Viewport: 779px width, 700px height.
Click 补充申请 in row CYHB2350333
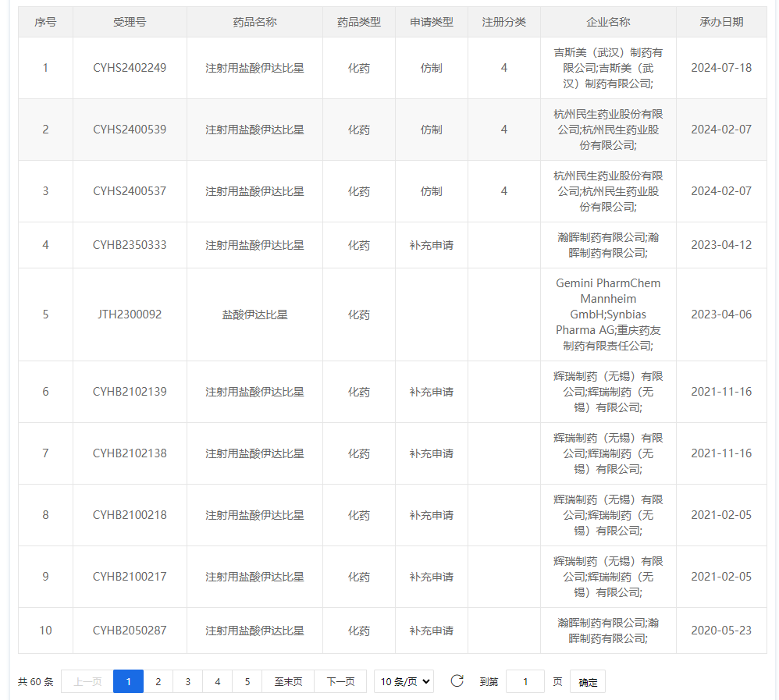tap(431, 245)
